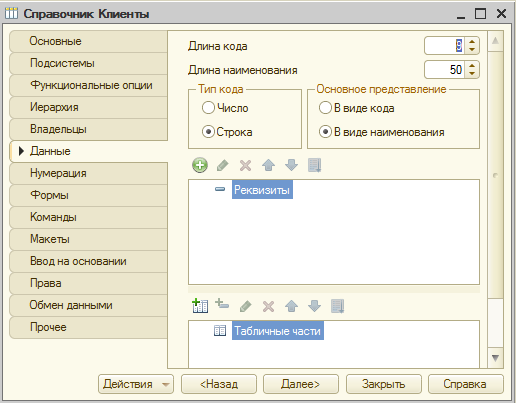Choose В виде кода representation
The height and width of the screenshot is (403, 516).
[325, 108]
